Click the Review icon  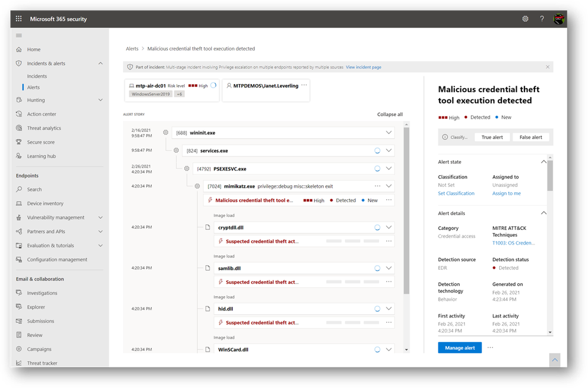[19, 335]
